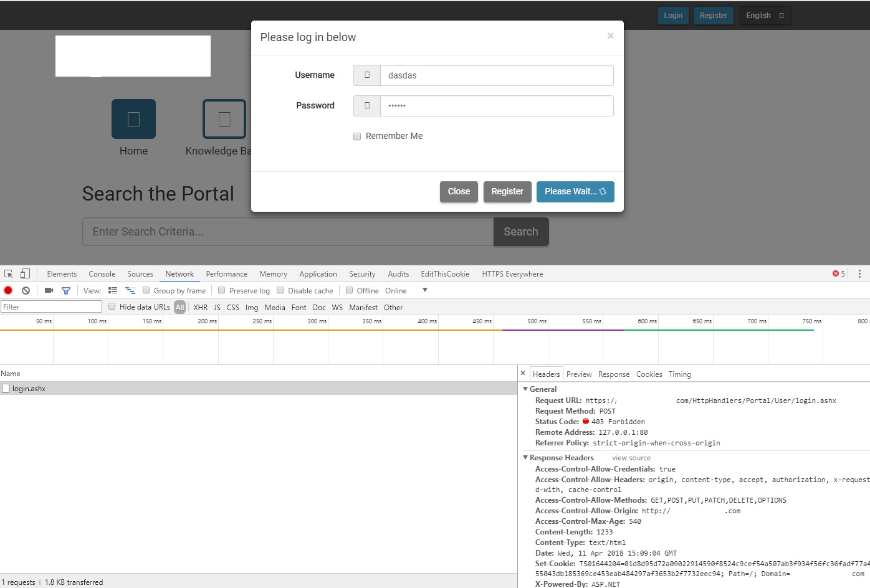The height and width of the screenshot is (588, 870).
Task: Toggle the network filter funnel icon
Action: (x=66, y=291)
